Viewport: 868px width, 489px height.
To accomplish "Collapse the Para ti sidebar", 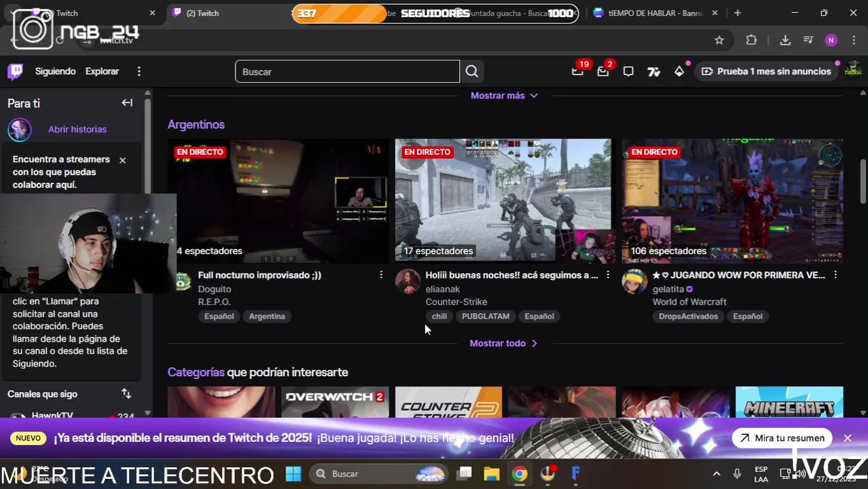I will coord(127,103).
